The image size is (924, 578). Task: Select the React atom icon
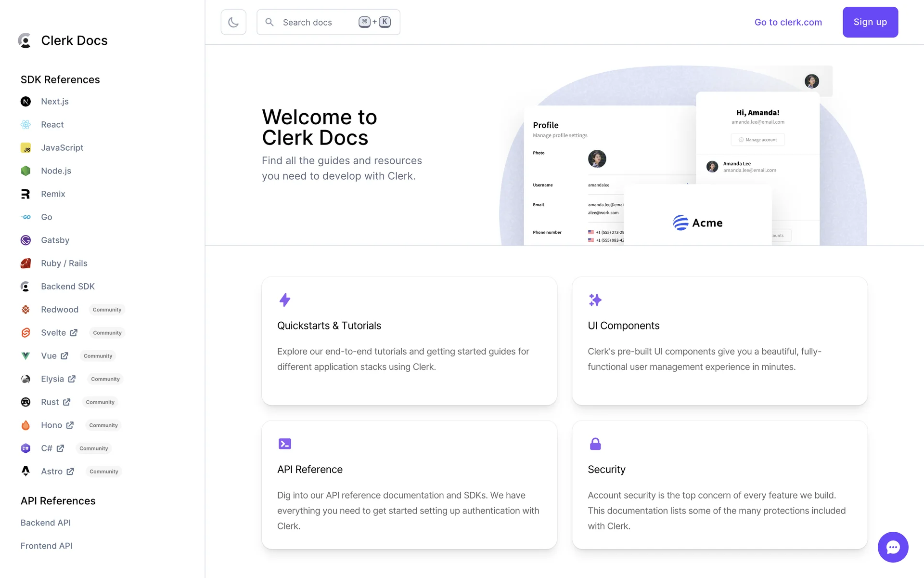[x=26, y=125]
